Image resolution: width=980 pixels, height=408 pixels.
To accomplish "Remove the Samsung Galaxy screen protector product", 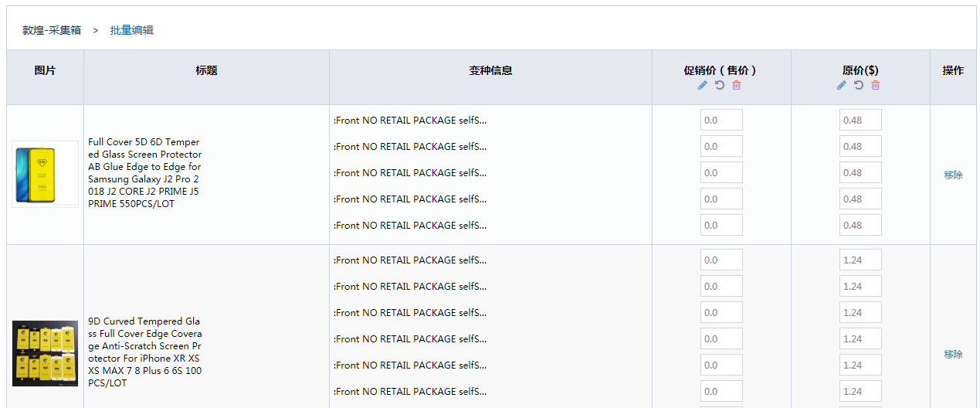I will click(x=953, y=175).
